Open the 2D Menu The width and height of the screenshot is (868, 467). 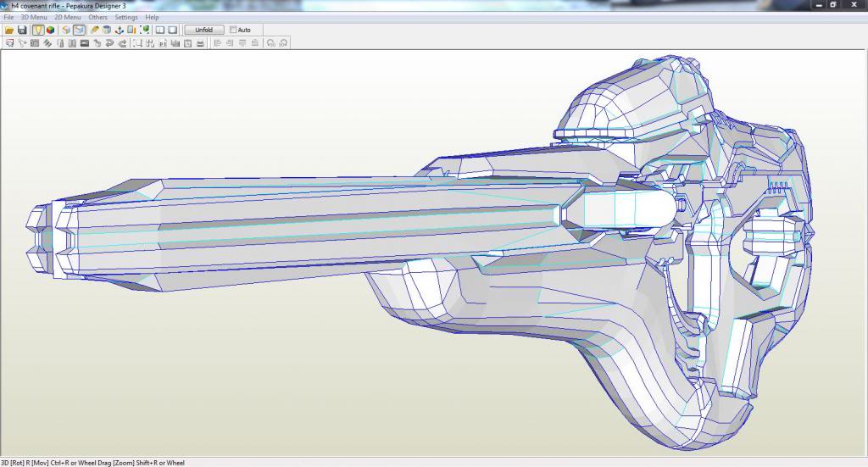coord(68,17)
